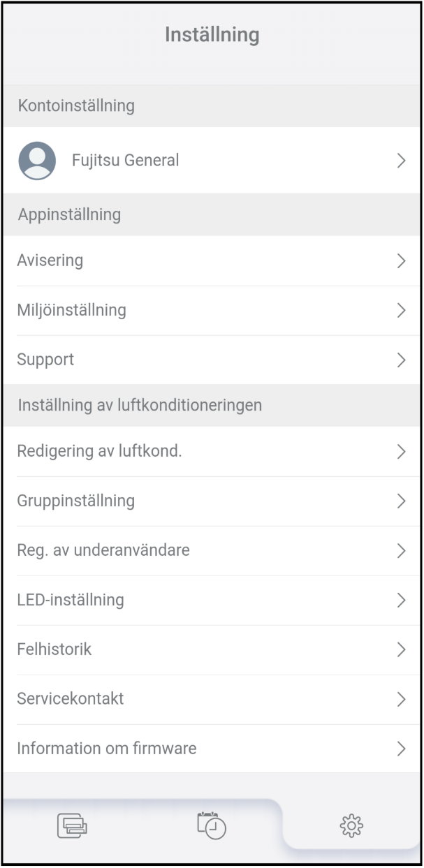Image resolution: width=424 pixels, height=868 pixels.
Task: Open Servicekontakt entry
Action: point(71,699)
